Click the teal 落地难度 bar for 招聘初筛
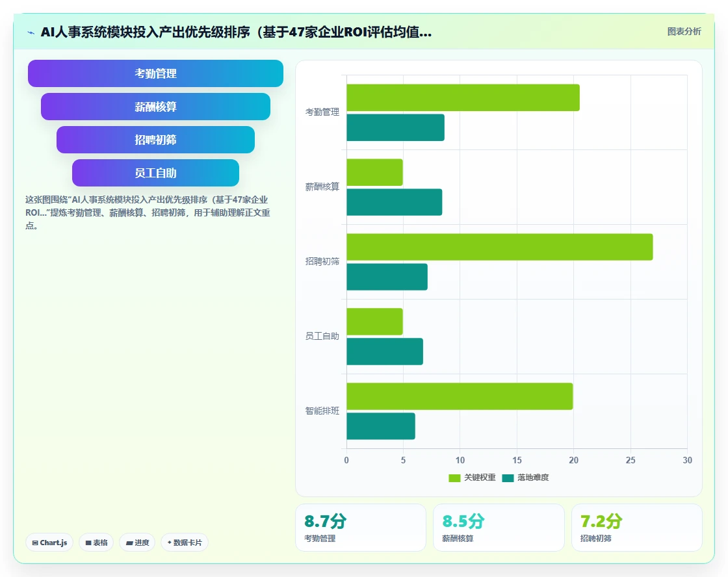 pyautogui.click(x=387, y=277)
